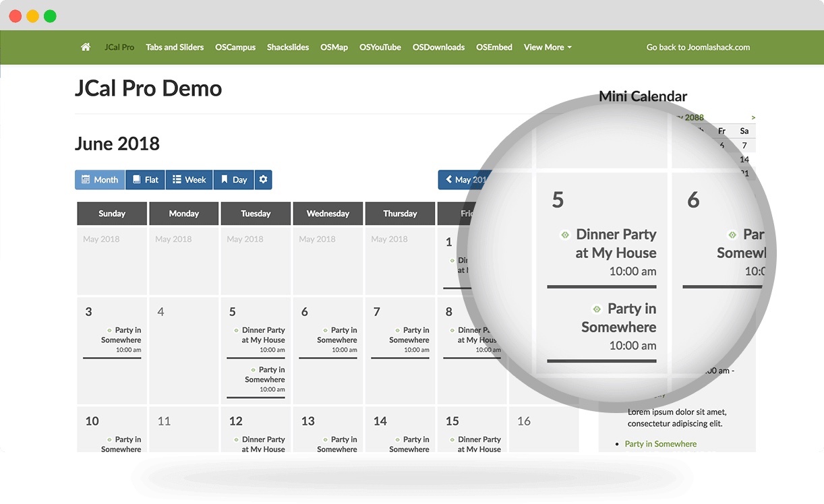Show the Day view
Image resolution: width=824 pixels, height=504 pixels.
[234, 180]
